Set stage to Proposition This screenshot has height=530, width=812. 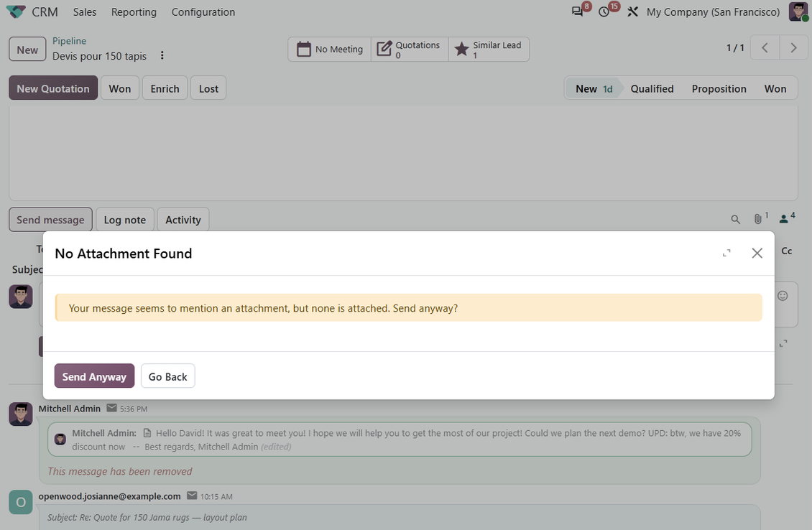(719, 88)
